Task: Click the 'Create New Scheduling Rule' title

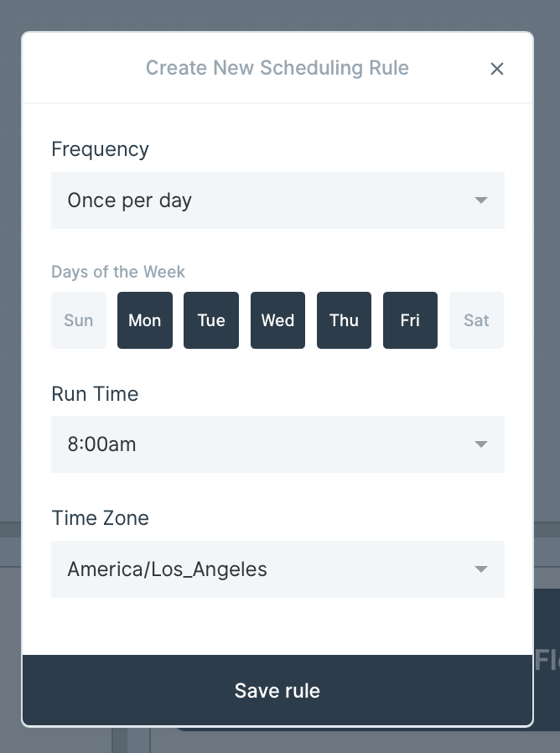Action: tap(277, 68)
